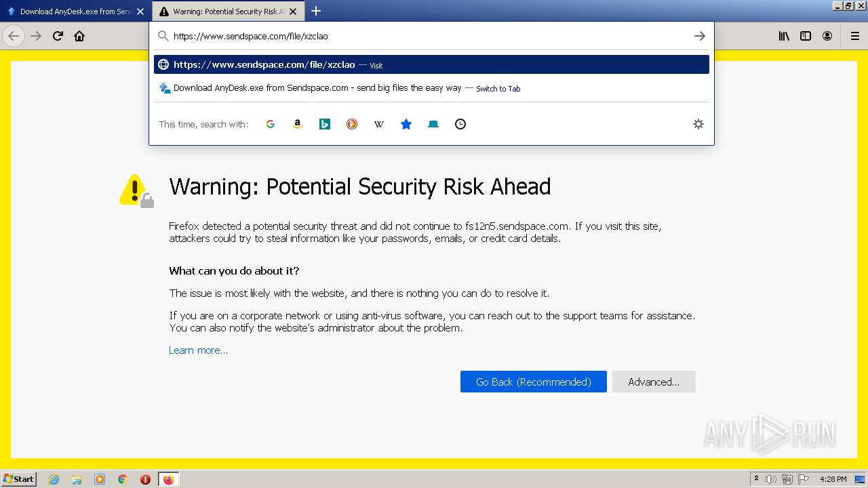Screen dimensions: 868x488
Task: Search bookmarks using the star icon
Action: pos(406,124)
